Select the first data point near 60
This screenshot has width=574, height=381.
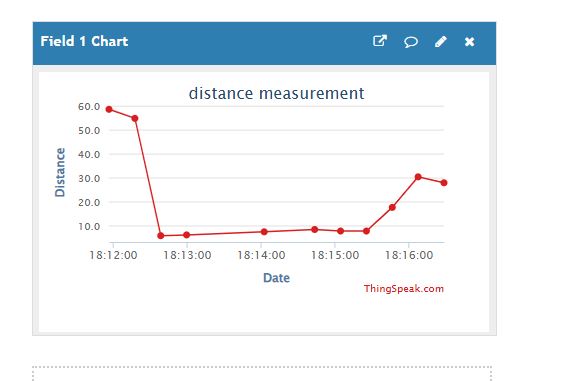tap(109, 109)
